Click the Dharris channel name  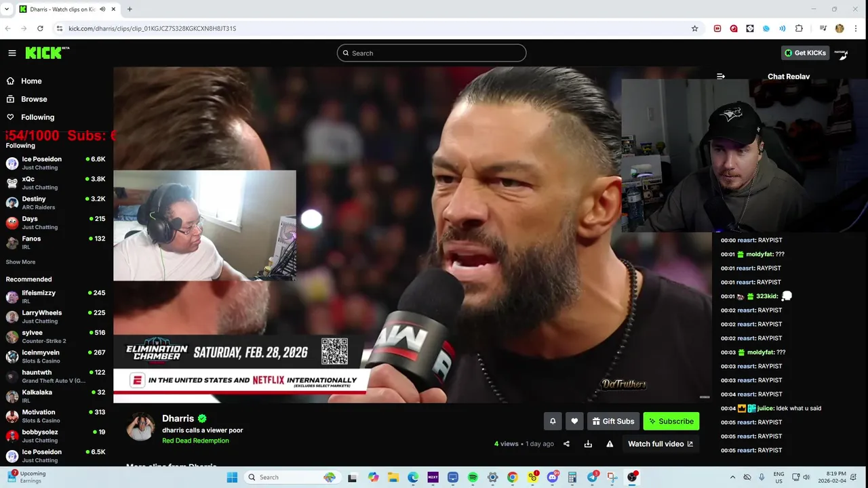coord(178,418)
